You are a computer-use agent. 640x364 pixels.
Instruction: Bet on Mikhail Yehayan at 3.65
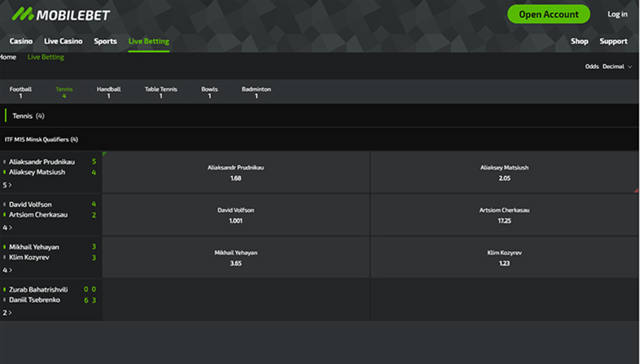pos(236,257)
